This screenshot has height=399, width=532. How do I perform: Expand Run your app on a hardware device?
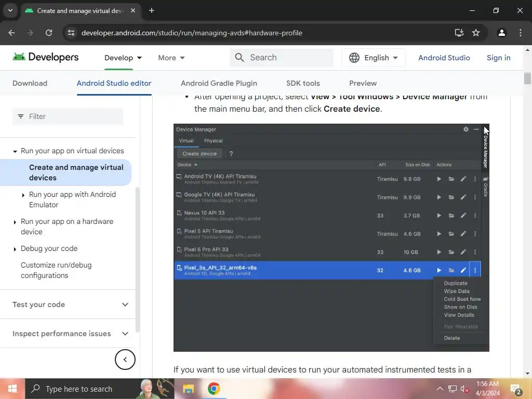point(15,222)
